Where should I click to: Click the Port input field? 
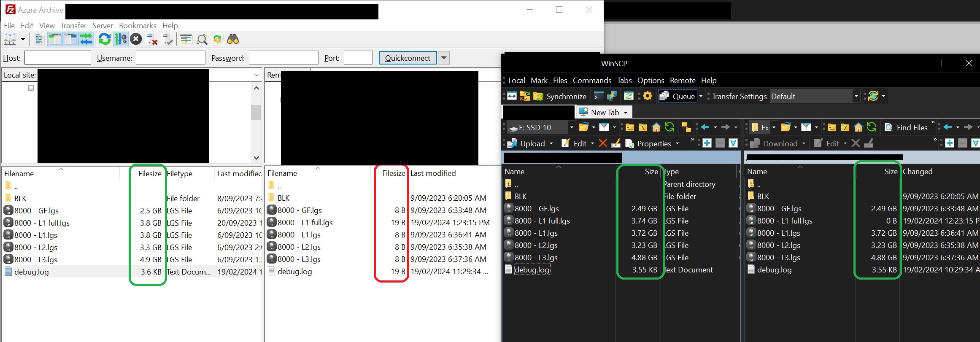pos(358,58)
